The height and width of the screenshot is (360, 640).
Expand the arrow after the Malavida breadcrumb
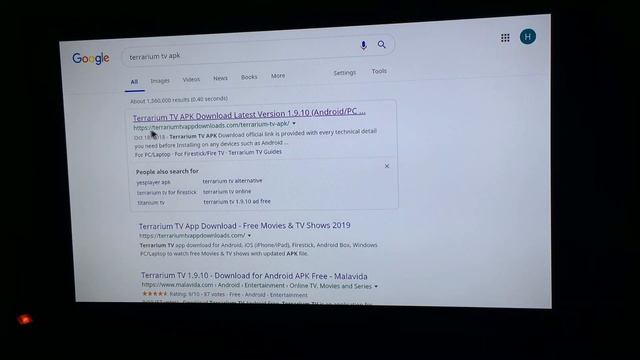pyautogui.click(x=376, y=287)
